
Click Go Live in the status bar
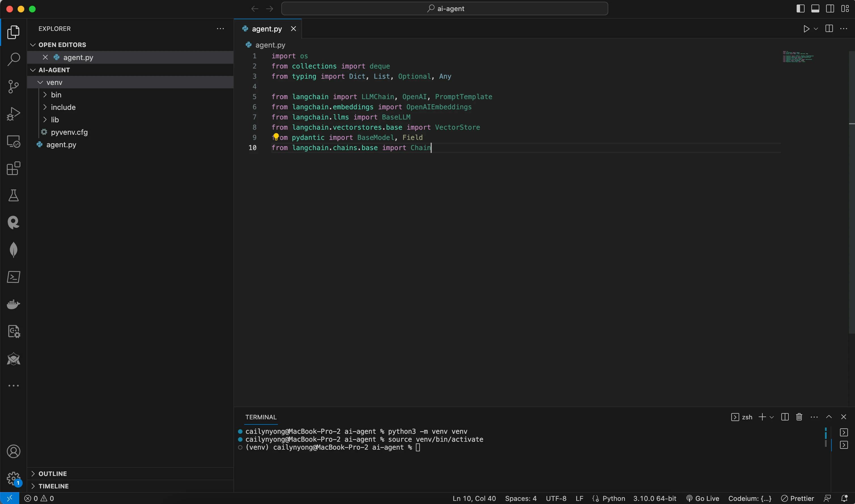point(702,498)
